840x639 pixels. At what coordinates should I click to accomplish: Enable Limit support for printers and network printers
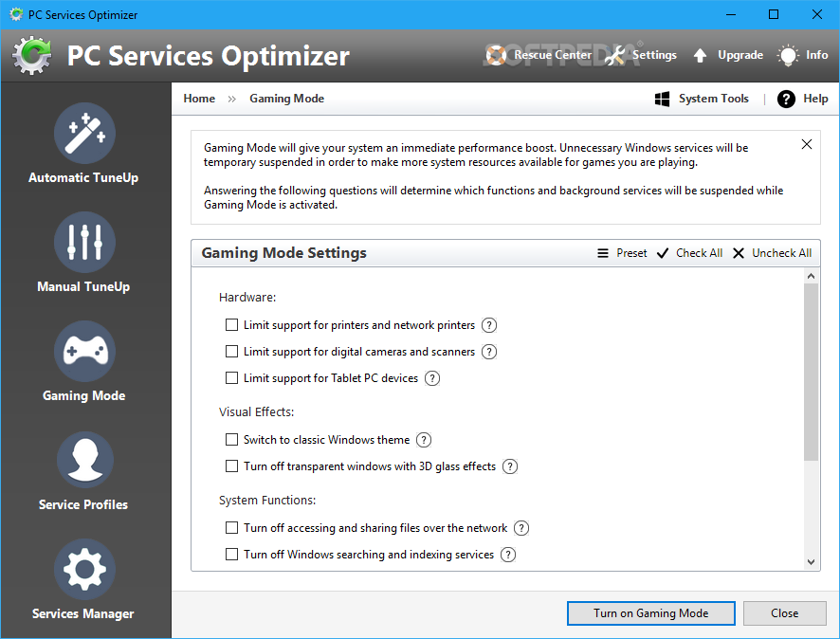(x=231, y=324)
